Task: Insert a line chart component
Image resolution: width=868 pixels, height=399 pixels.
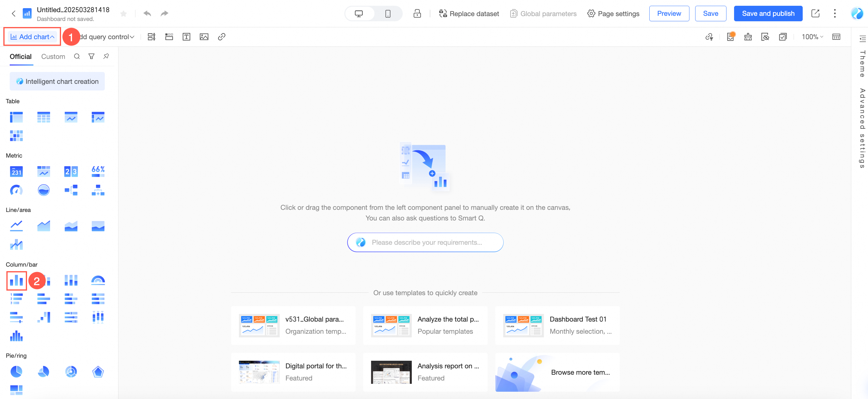Action: (16, 225)
